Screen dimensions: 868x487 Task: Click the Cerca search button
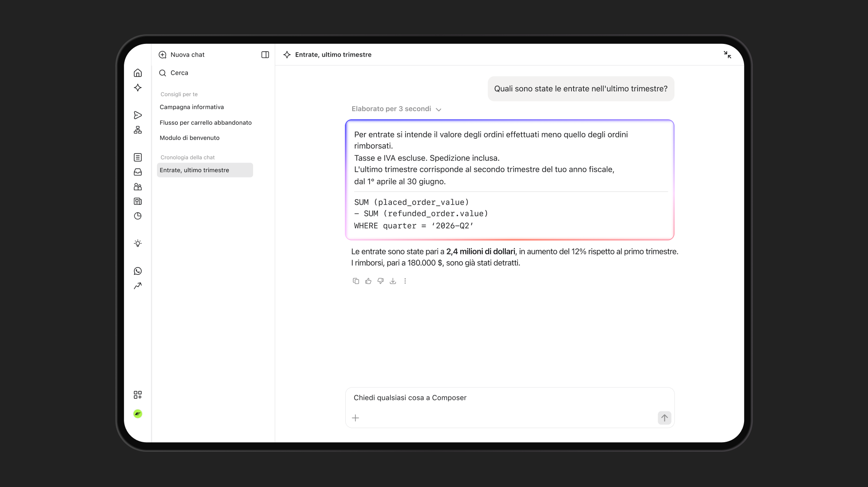pos(174,73)
